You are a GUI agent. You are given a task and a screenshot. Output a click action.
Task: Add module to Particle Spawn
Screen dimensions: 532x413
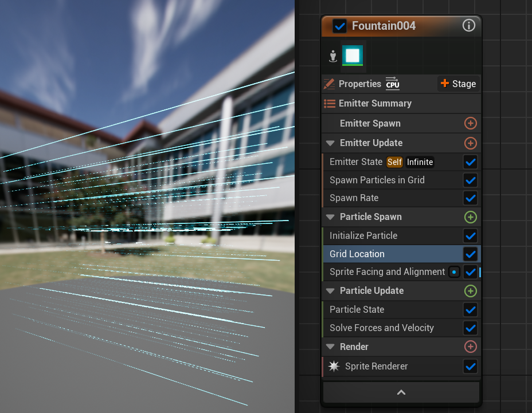click(470, 217)
